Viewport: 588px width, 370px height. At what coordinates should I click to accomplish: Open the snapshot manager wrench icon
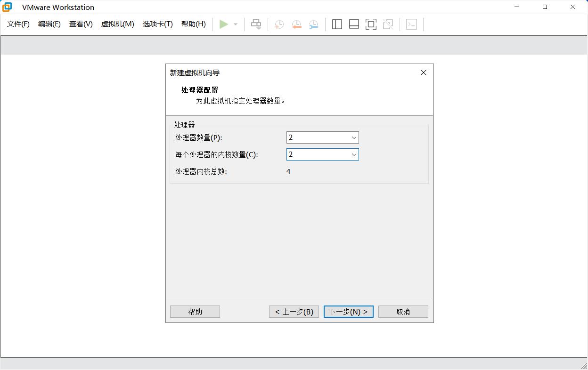(x=313, y=24)
